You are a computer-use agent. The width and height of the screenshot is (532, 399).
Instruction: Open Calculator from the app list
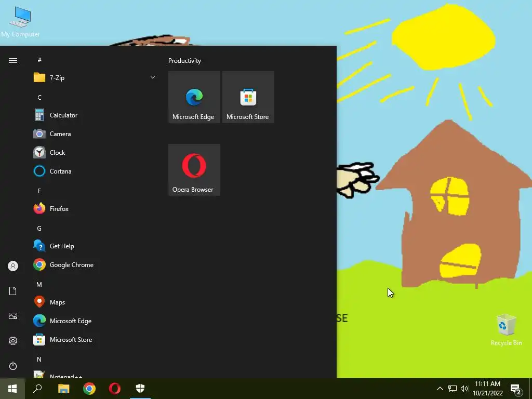click(x=94, y=115)
